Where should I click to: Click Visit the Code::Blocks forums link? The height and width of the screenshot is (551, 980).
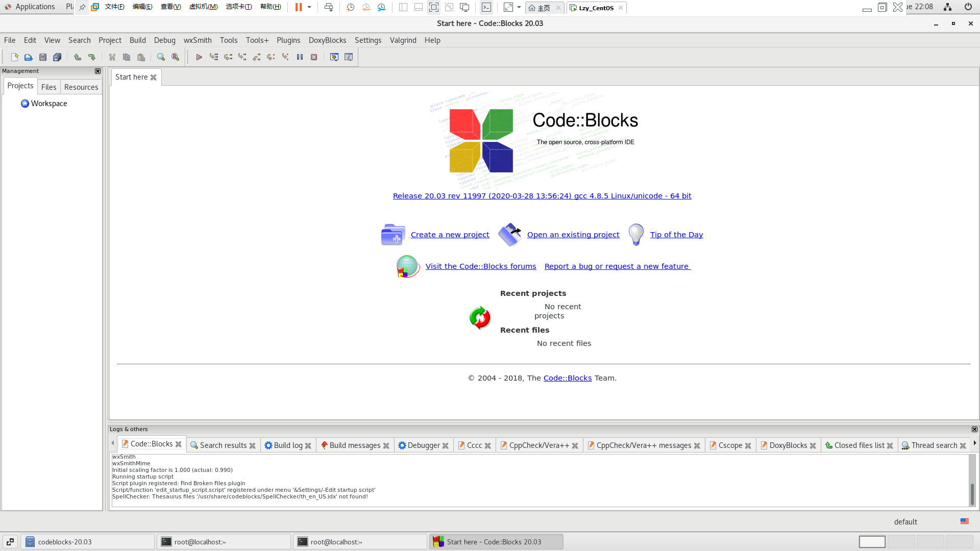tap(481, 266)
